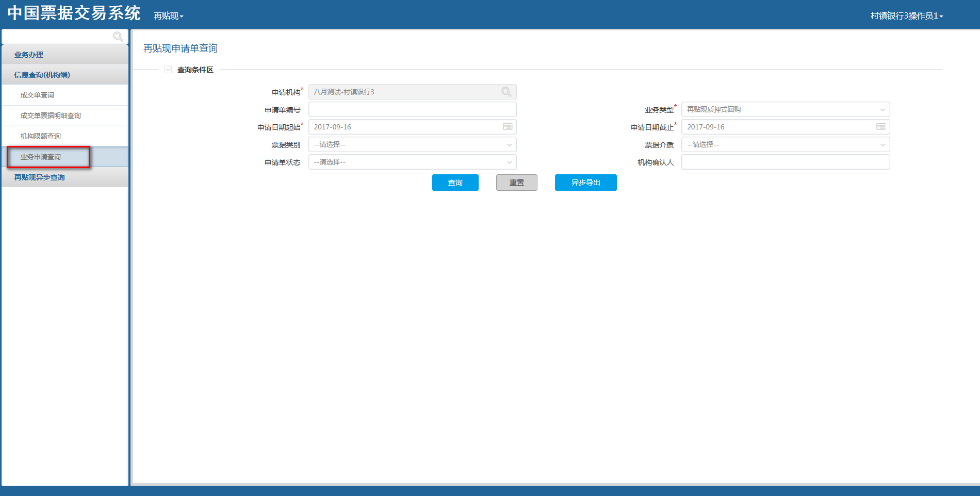Screen dimensions: 980x496
Task: Open the 申请日期截止 calendar picker icon
Action: (881, 127)
